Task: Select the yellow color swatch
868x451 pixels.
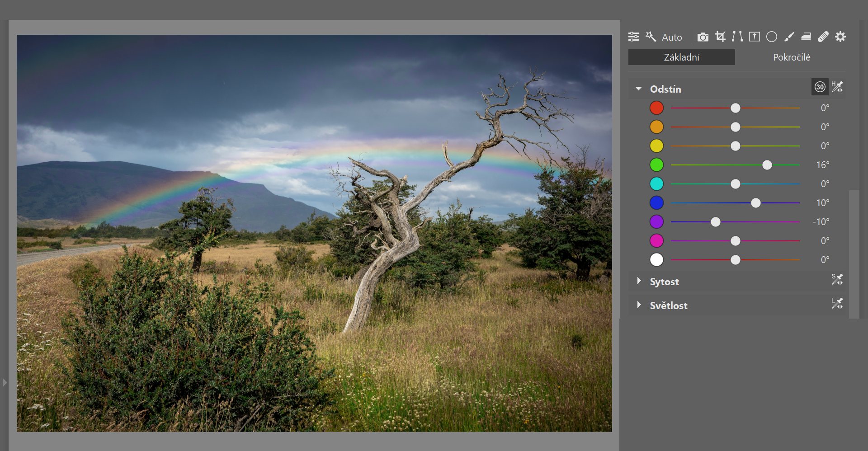Action: click(x=656, y=146)
